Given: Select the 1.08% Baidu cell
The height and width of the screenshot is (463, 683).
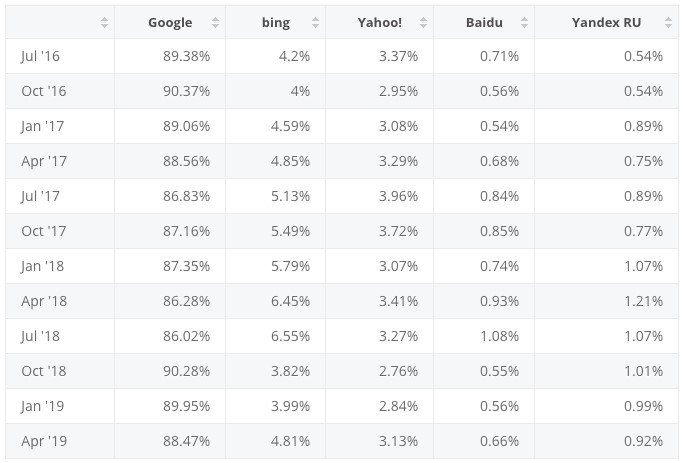Looking at the screenshot, I should point(499,336).
